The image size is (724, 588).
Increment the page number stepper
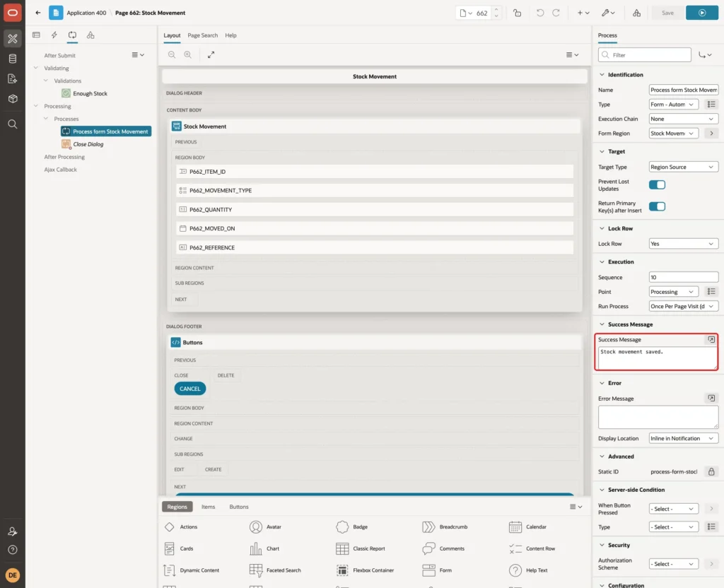(x=496, y=9)
